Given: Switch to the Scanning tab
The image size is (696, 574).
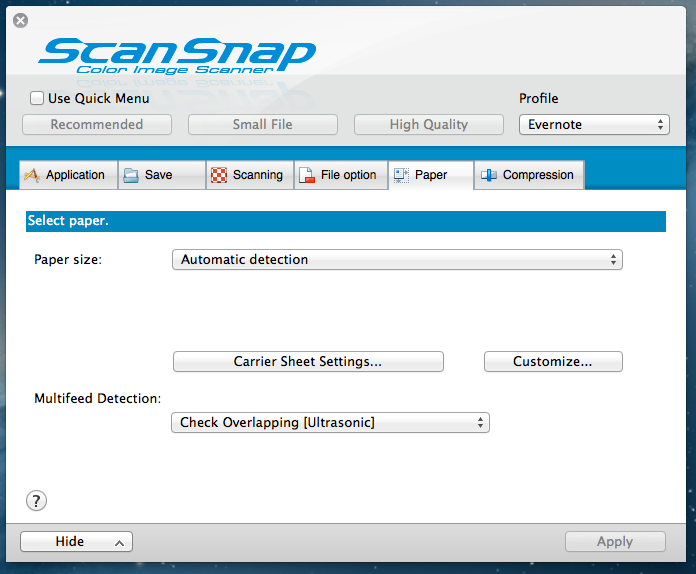Looking at the screenshot, I should point(250,175).
